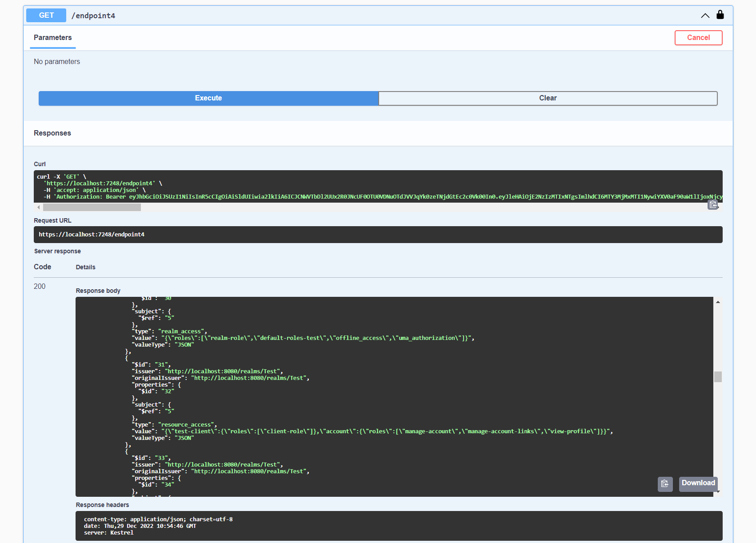The image size is (756, 543).
Task: Click the Responses section heading
Action: [52, 133]
